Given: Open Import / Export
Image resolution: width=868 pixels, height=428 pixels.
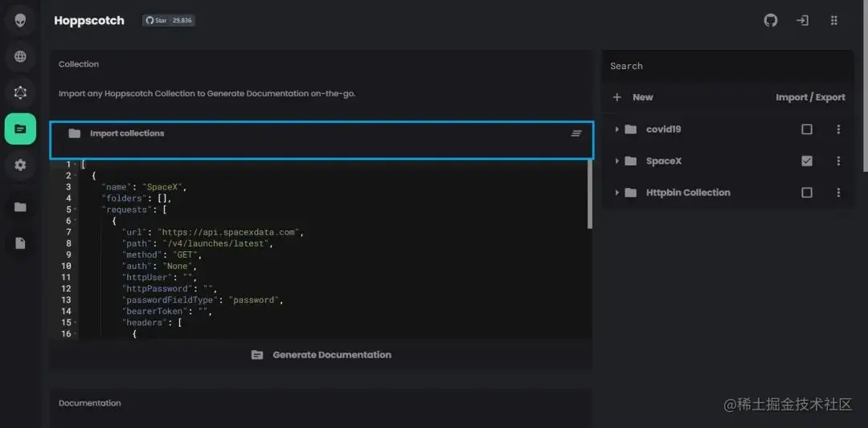Looking at the screenshot, I should 810,97.
